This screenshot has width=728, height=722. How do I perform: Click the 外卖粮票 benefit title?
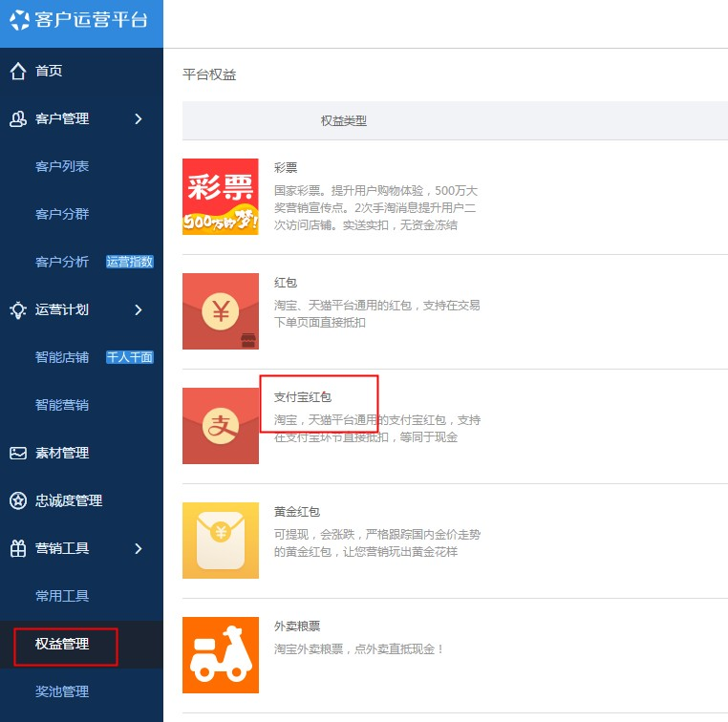[297, 626]
